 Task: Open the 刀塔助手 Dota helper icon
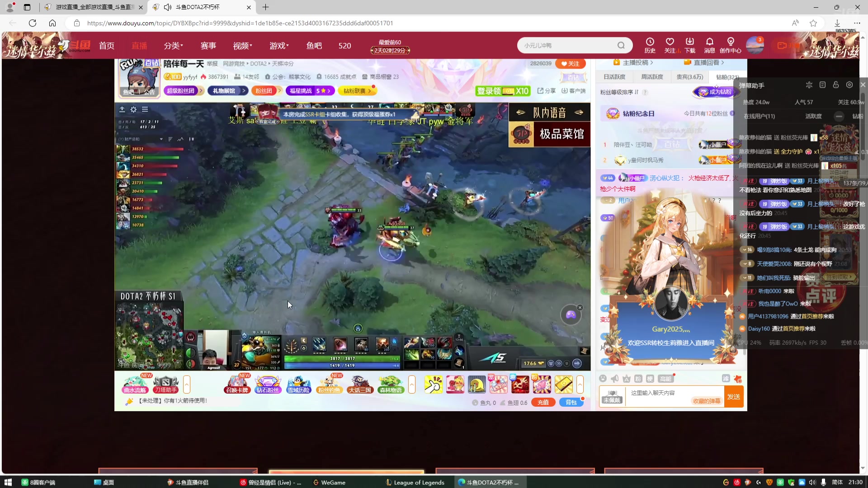pos(166,385)
